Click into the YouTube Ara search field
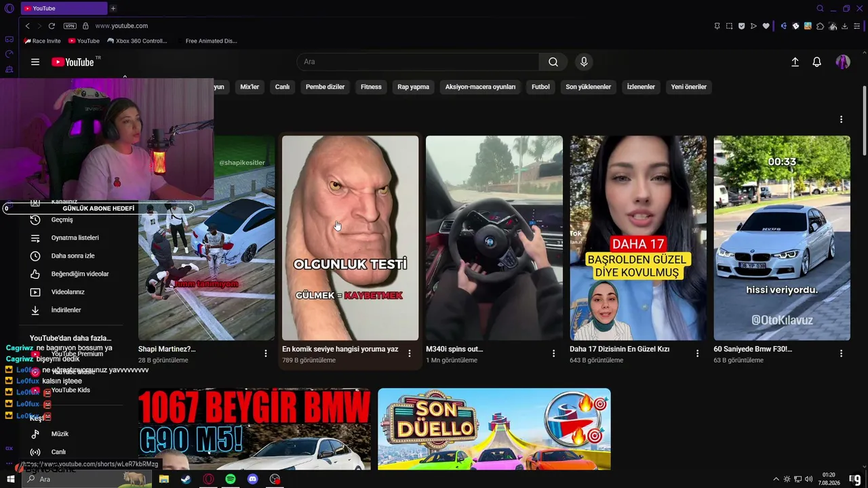 pyautogui.click(x=418, y=62)
